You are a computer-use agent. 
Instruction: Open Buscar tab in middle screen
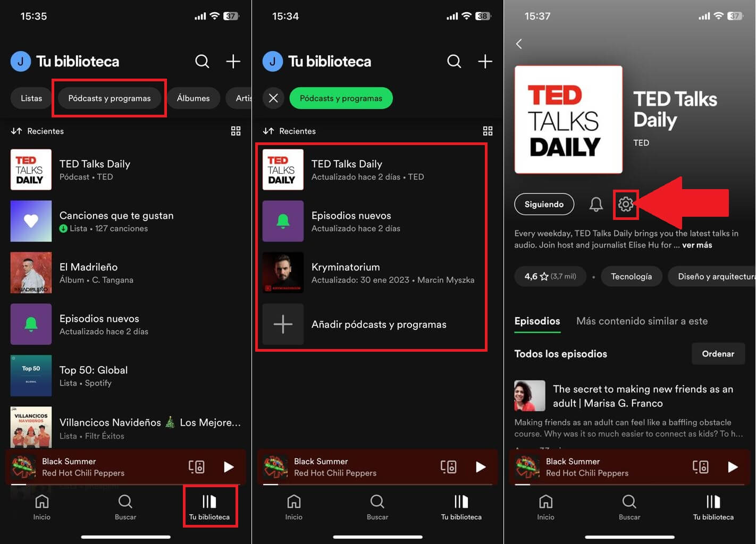(x=377, y=507)
